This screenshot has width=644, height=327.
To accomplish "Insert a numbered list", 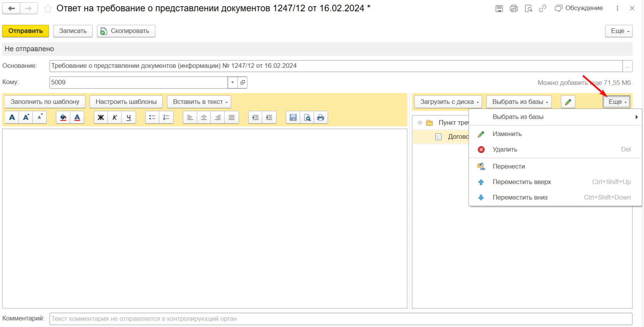I will pos(166,117).
